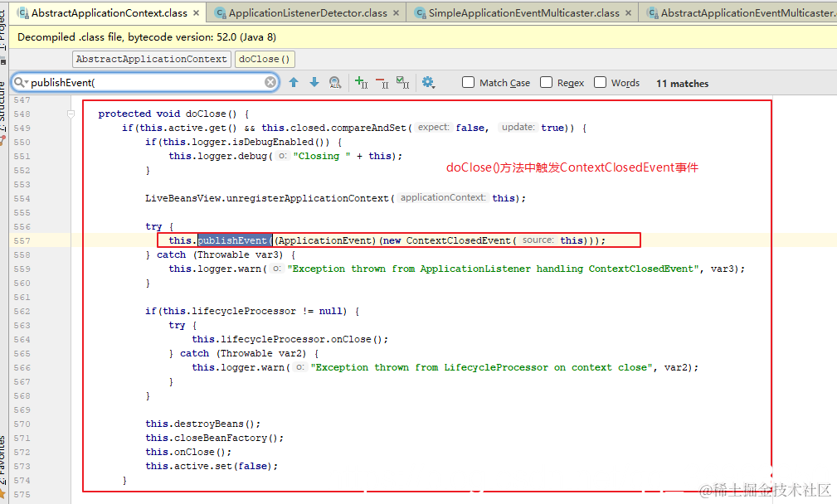Click the Find All occurrences icon
837x504 pixels.
pos(335,82)
